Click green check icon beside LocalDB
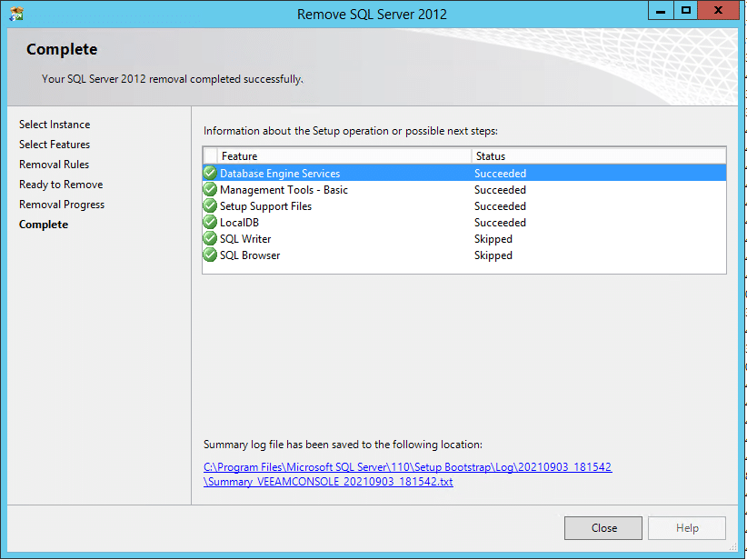This screenshot has width=747, height=560. click(x=210, y=222)
